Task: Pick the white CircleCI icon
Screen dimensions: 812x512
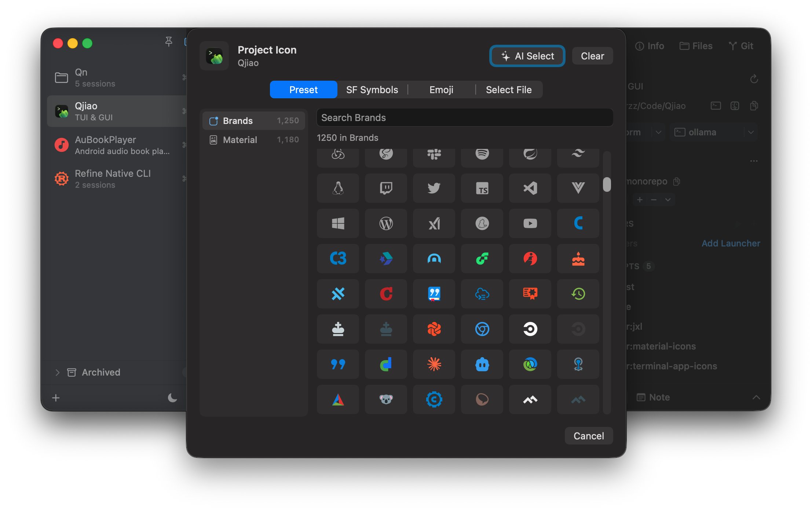Action: tap(530, 329)
